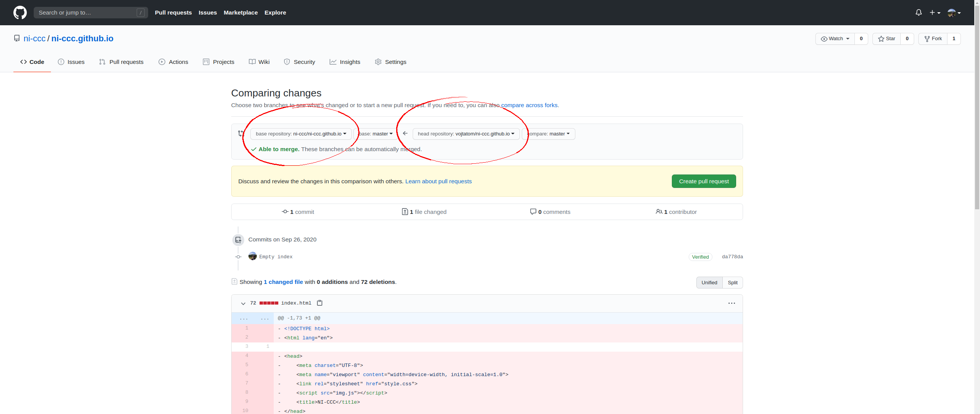Switch to the Insights tab

click(x=345, y=62)
